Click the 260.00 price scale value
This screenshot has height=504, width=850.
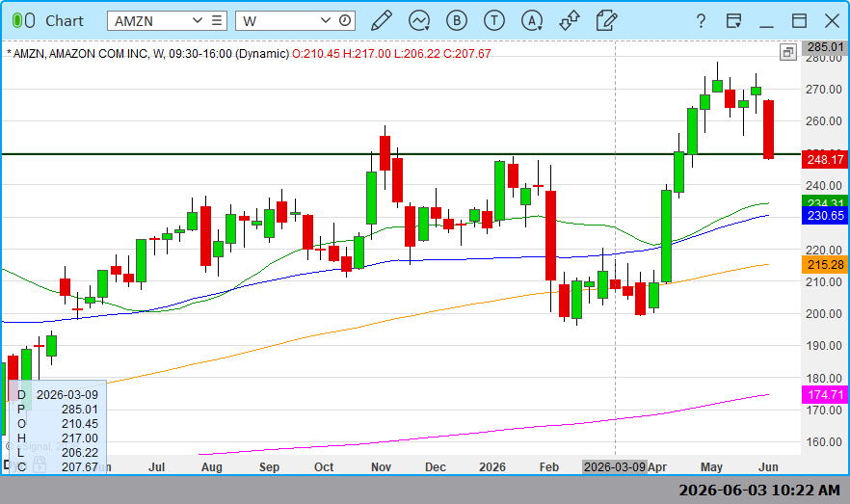(x=823, y=120)
